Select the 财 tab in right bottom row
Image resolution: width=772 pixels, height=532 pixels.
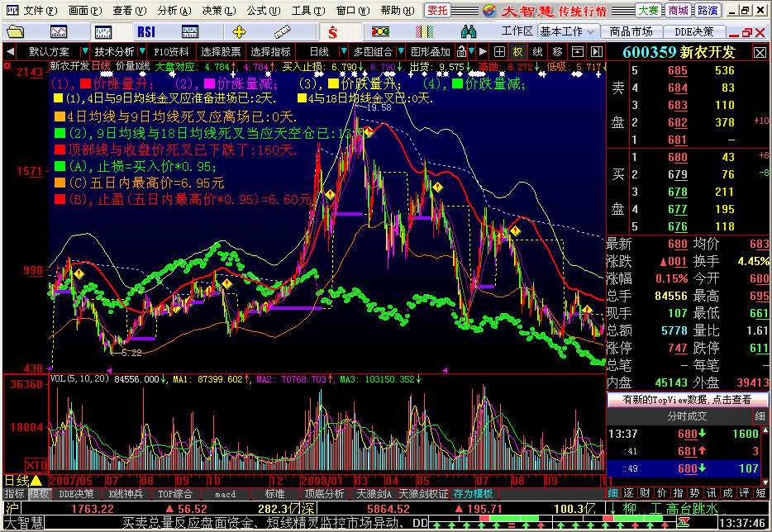(645, 493)
